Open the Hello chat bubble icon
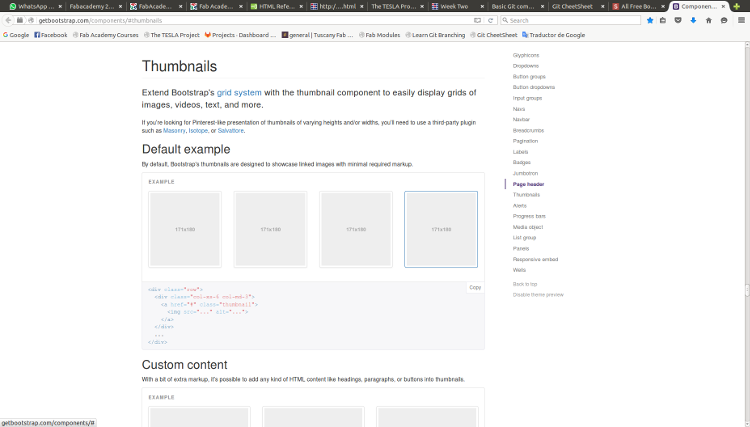The image size is (750, 427). click(724, 21)
